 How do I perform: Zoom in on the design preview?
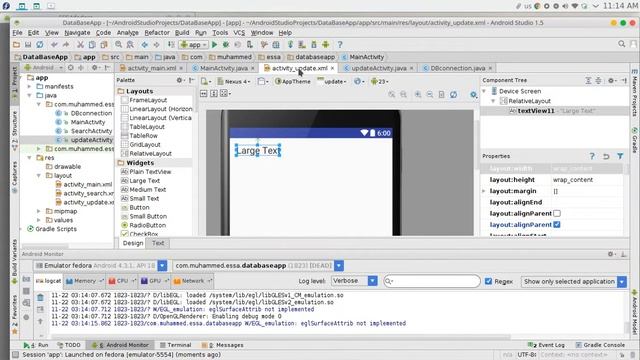(x=418, y=94)
